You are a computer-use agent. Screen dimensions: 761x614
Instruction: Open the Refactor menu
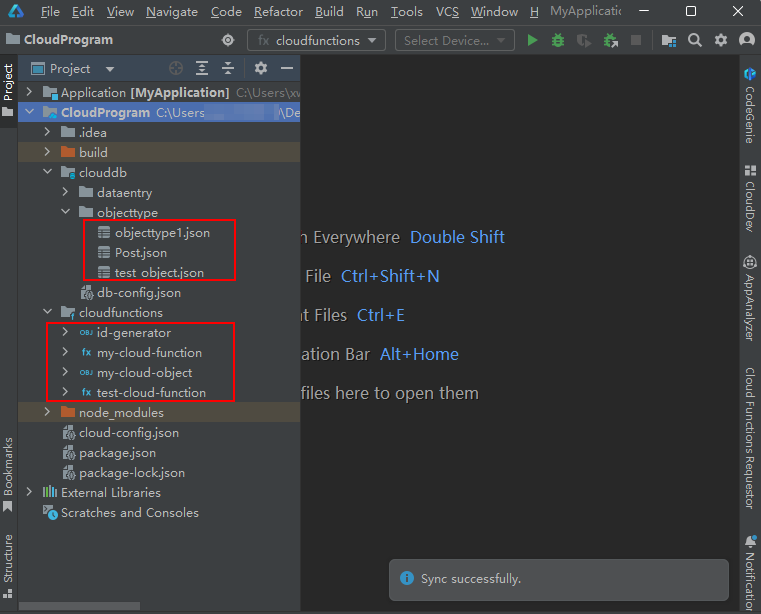pyautogui.click(x=278, y=12)
